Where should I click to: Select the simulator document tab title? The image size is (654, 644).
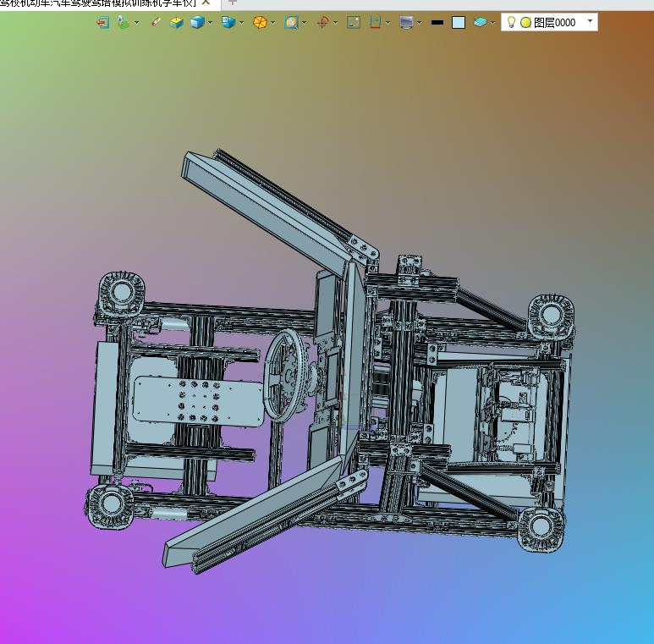[x=98, y=3]
